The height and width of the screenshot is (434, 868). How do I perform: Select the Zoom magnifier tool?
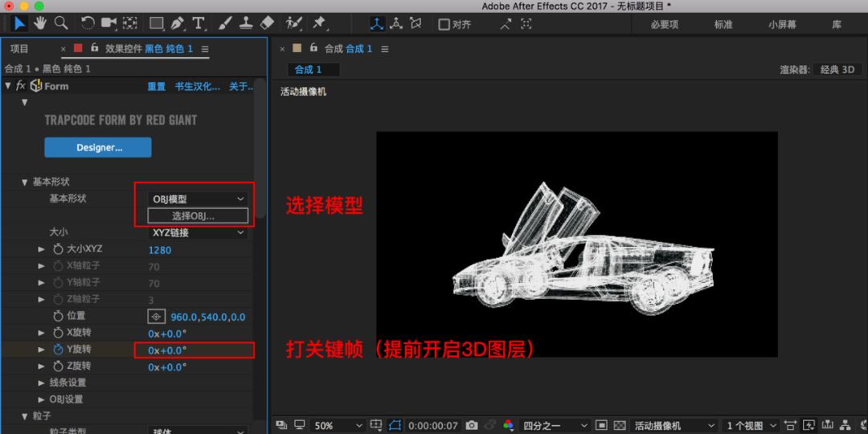coord(60,23)
